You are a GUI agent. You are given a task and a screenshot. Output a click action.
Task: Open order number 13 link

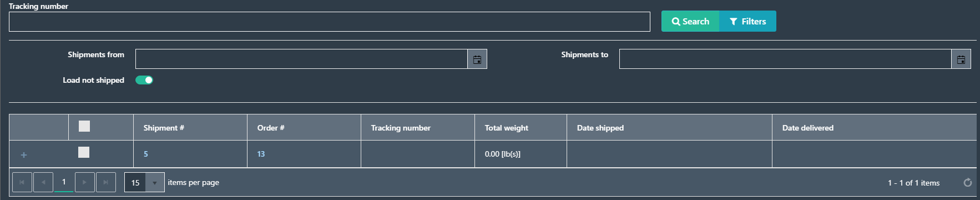point(261,154)
